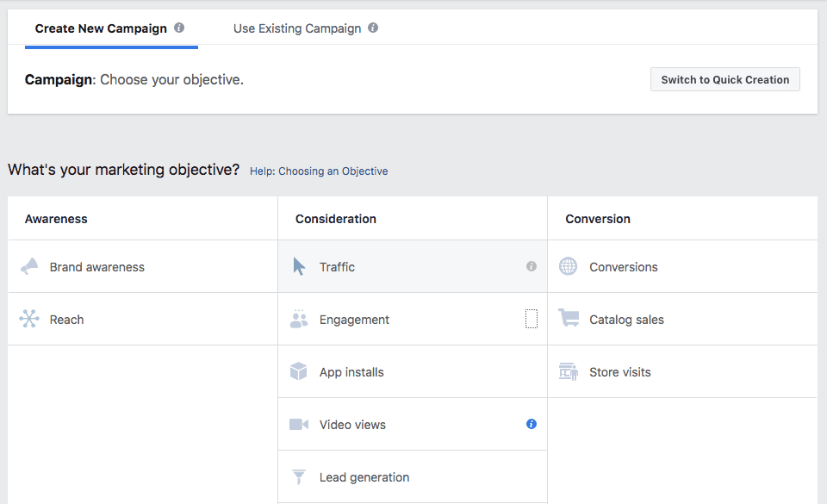Image resolution: width=827 pixels, height=504 pixels.
Task: Click the Switch to Quick Creation button
Action: 724,78
